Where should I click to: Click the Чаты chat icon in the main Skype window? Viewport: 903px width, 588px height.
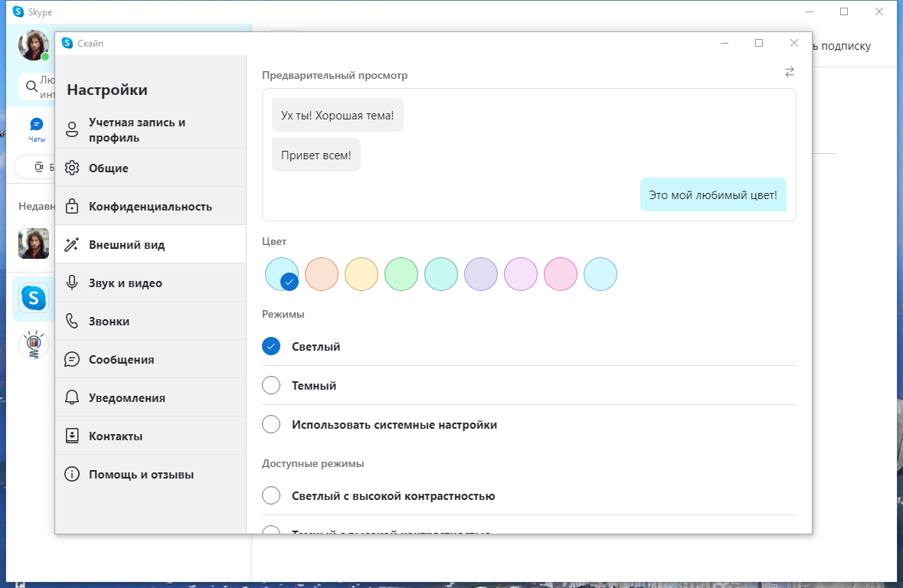[36, 124]
